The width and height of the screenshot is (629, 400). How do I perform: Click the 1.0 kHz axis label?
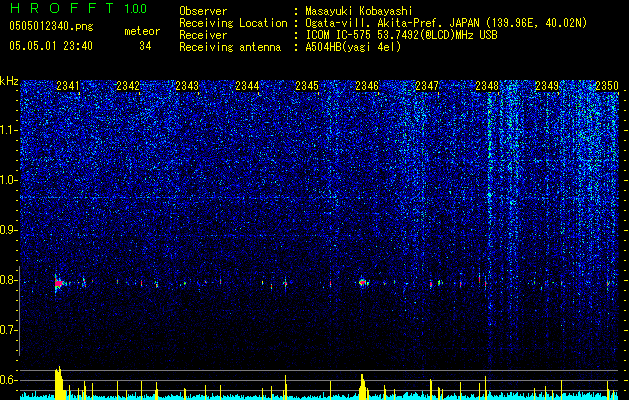(x=9, y=180)
